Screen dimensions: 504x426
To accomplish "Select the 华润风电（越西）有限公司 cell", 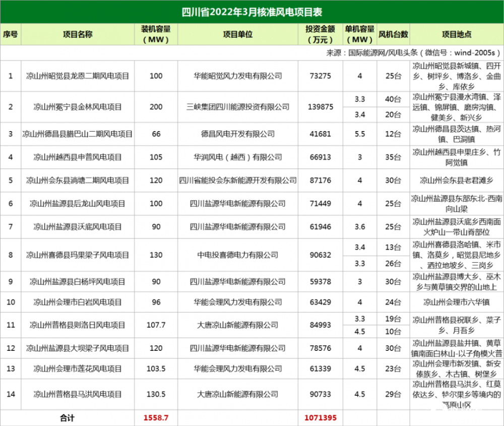I will tap(237, 157).
